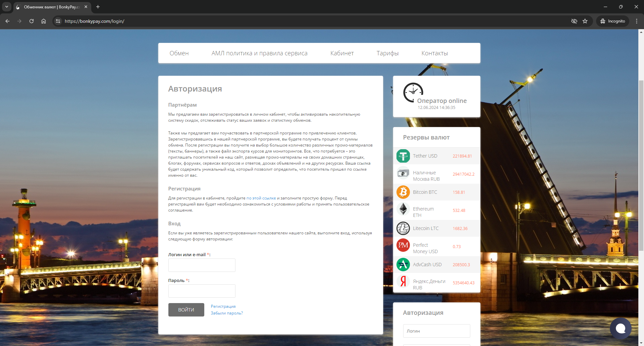View site information in address bar
Viewport: 644px width, 346px height.
click(x=58, y=21)
